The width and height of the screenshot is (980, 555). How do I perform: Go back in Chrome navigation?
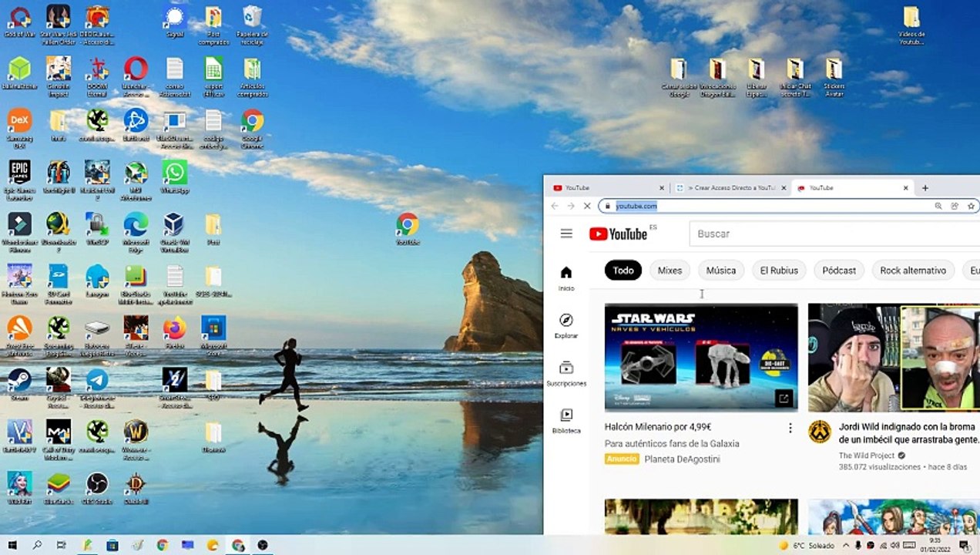[x=555, y=206]
